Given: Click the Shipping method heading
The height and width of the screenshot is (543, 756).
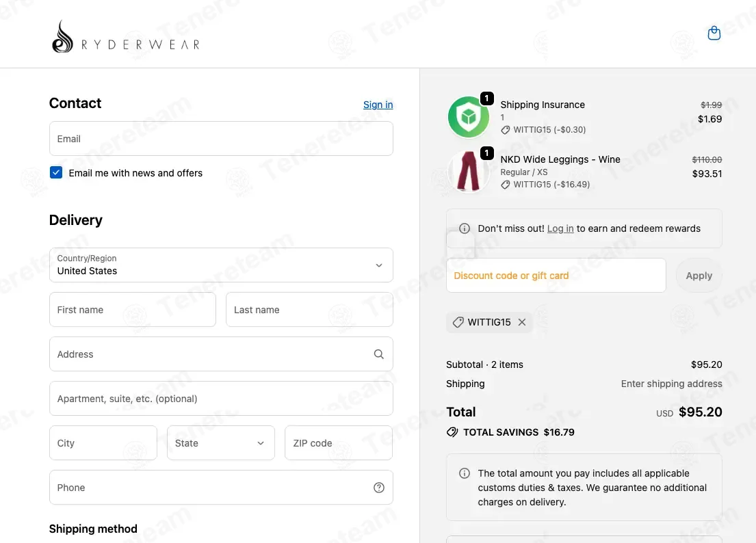Looking at the screenshot, I should pyautogui.click(x=93, y=529).
